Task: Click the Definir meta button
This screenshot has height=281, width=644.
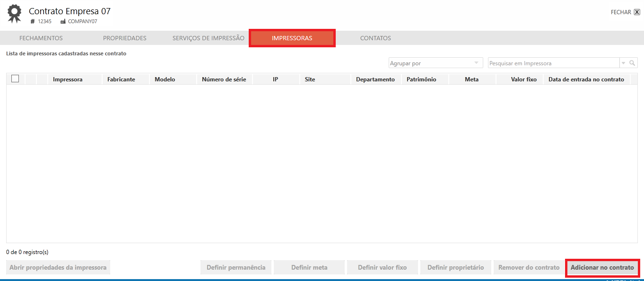Action: click(x=309, y=268)
